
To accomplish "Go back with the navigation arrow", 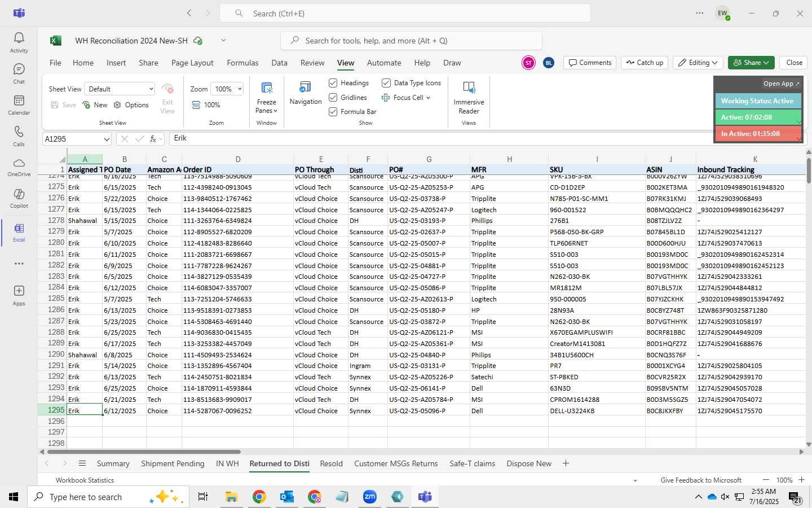I will [x=189, y=13].
